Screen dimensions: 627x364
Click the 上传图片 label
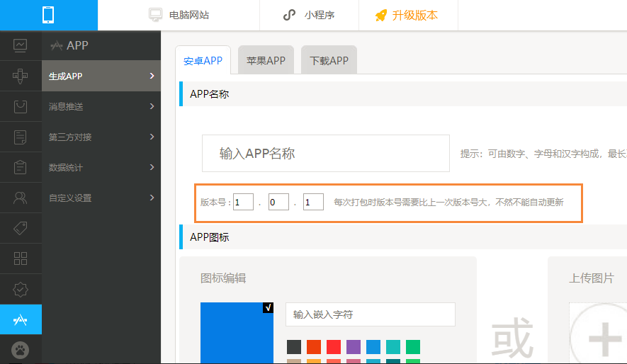click(592, 278)
